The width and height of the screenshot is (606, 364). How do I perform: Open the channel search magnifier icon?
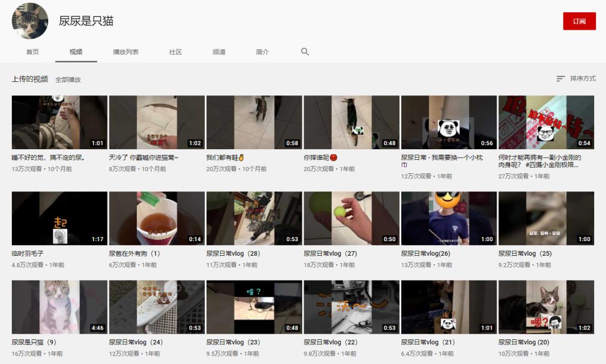[x=305, y=51]
